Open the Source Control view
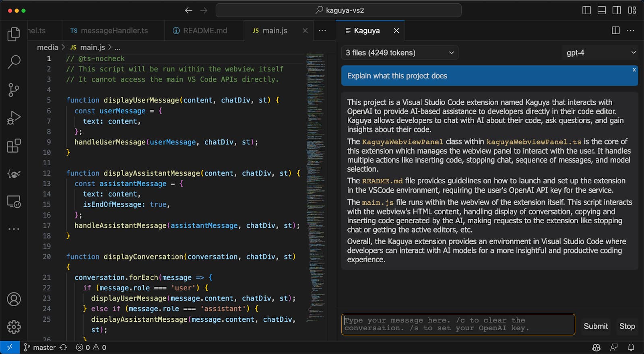The image size is (644, 354). pyautogui.click(x=14, y=90)
